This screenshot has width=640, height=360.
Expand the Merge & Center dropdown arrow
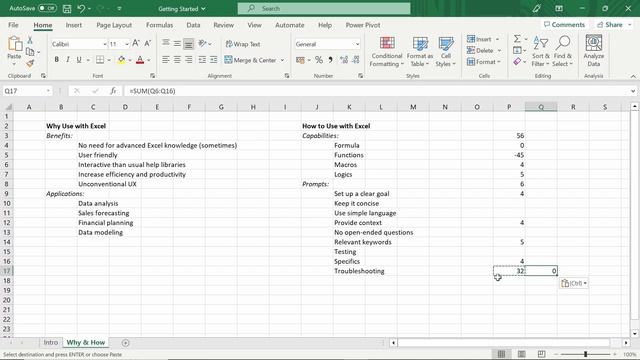click(282, 60)
